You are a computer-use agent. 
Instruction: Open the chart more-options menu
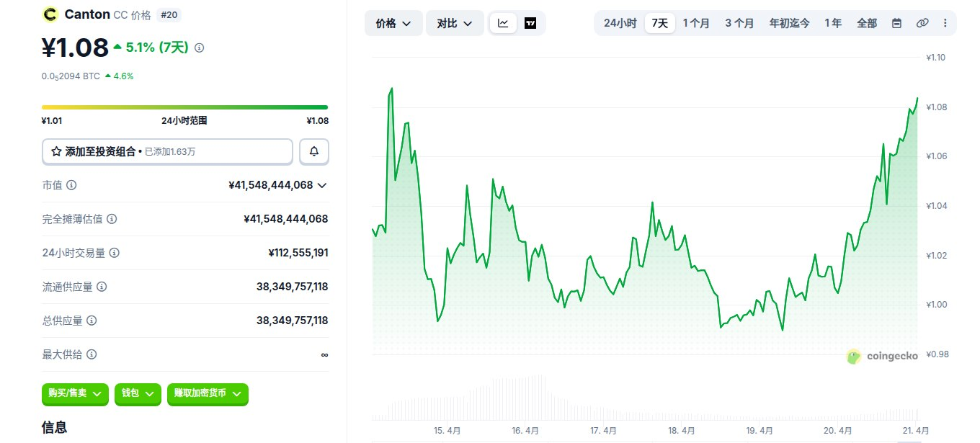click(x=945, y=23)
